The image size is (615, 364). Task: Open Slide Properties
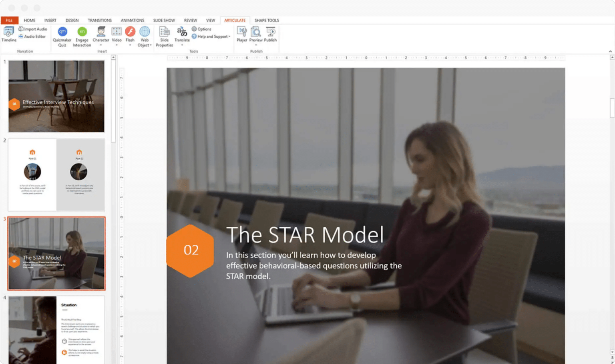[x=164, y=36]
